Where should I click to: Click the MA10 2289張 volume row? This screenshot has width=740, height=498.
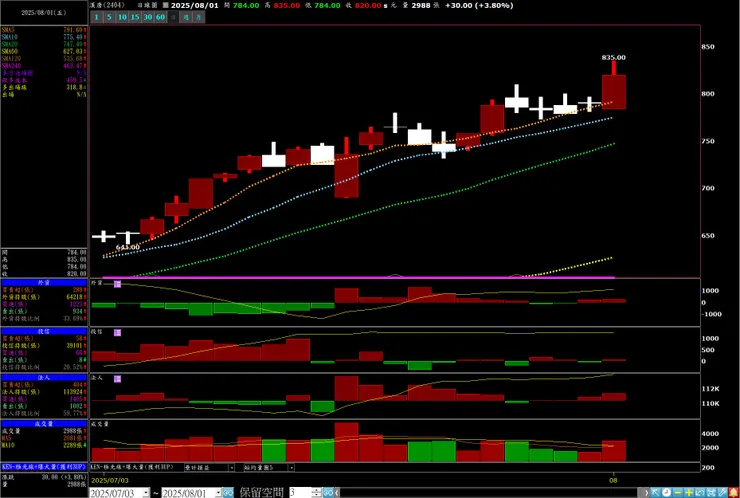(44, 445)
